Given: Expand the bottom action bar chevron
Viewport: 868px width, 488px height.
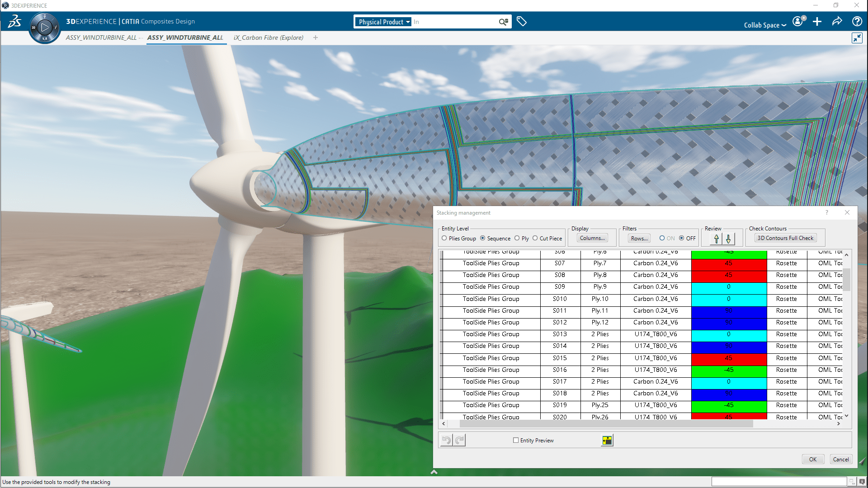Looking at the screenshot, I should [x=434, y=472].
